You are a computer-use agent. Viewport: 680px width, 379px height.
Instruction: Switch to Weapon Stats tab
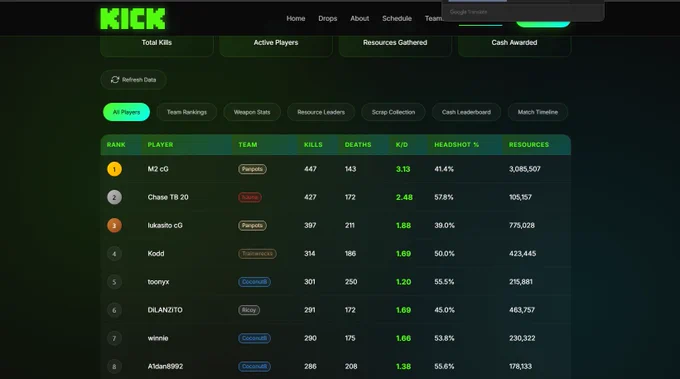pyautogui.click(x=252, y=112)
